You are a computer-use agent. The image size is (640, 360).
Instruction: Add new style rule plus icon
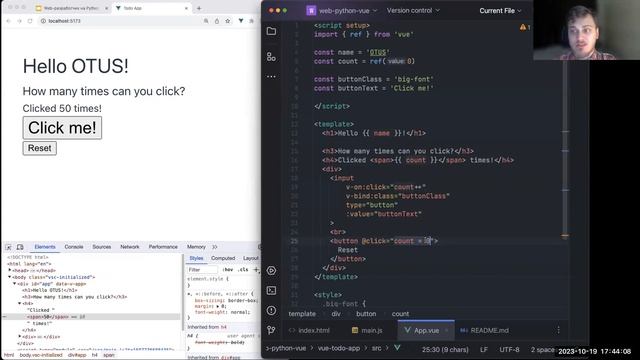pyautogui.click(x=256, y=269)
